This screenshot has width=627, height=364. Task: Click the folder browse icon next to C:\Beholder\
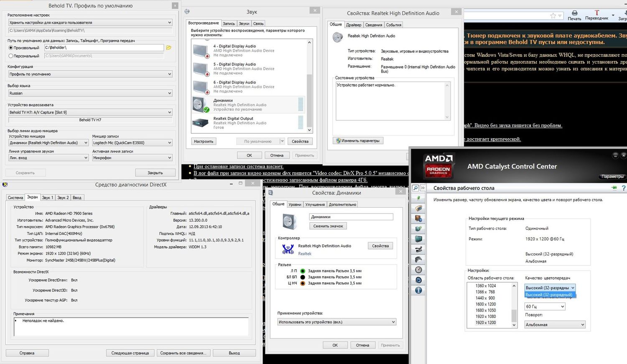pos(169,48)
